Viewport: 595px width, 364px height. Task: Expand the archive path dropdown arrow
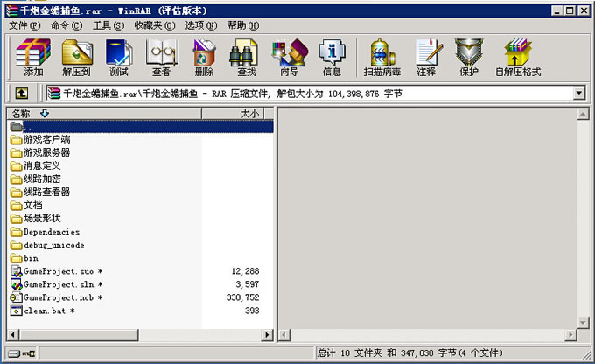(x=578, y=93)
